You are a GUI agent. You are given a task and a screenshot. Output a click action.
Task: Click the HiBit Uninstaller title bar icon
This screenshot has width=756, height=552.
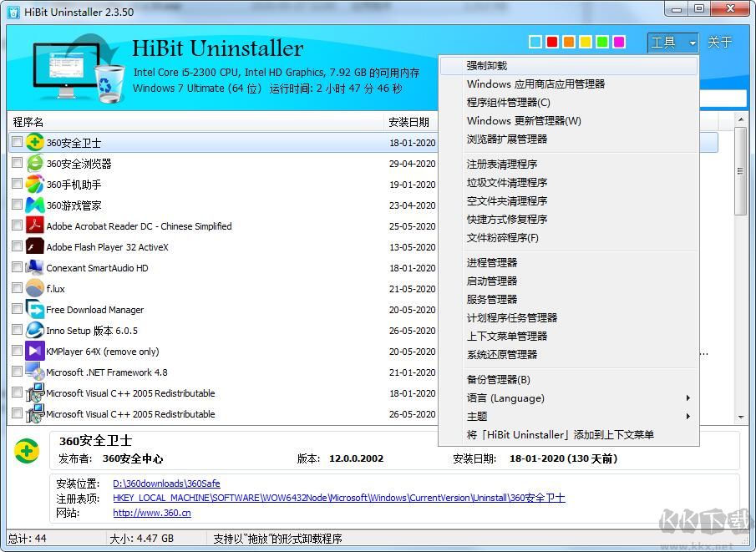pyautogui.click(x=13, y=12)
